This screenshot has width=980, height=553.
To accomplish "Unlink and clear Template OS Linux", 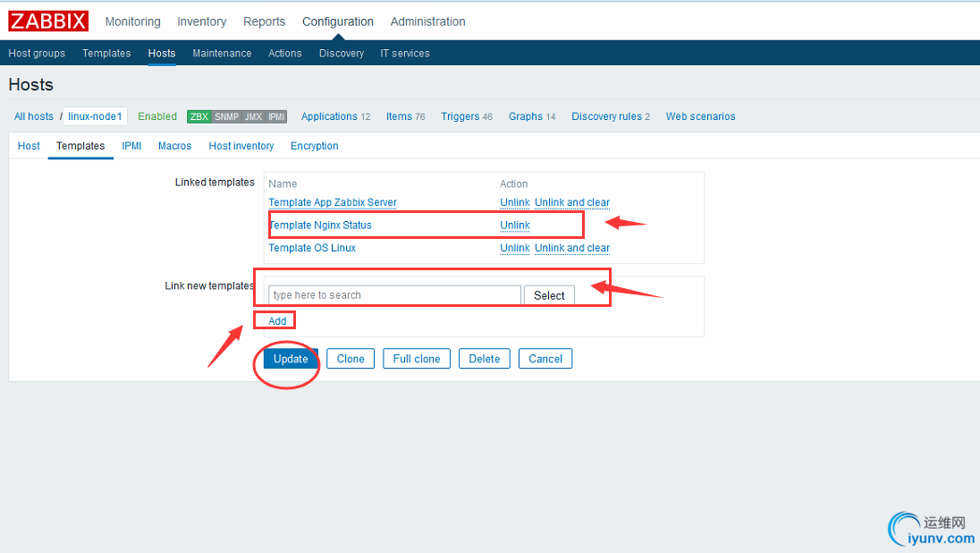I will [x=572, y=248].
